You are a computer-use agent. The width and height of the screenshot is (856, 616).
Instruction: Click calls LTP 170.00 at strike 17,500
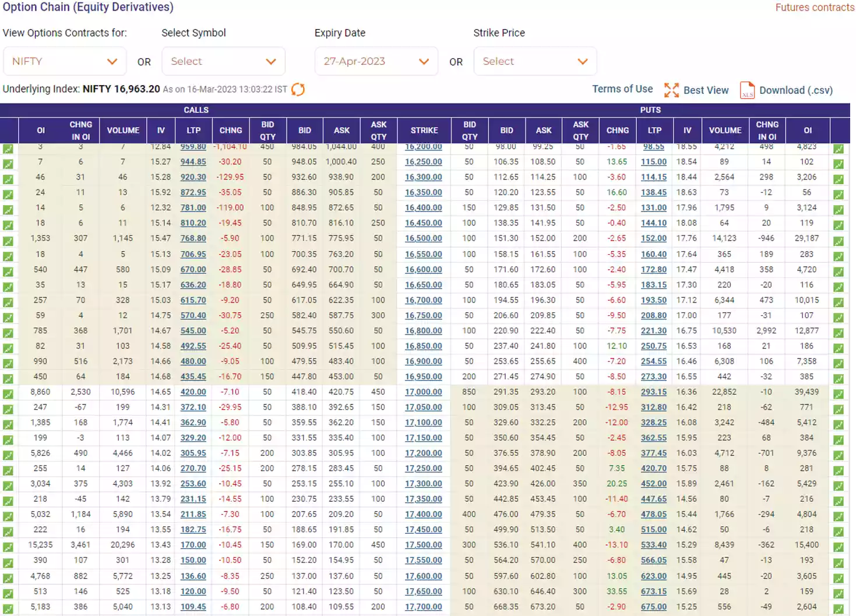pyautogui.click(x=193, y=545)
